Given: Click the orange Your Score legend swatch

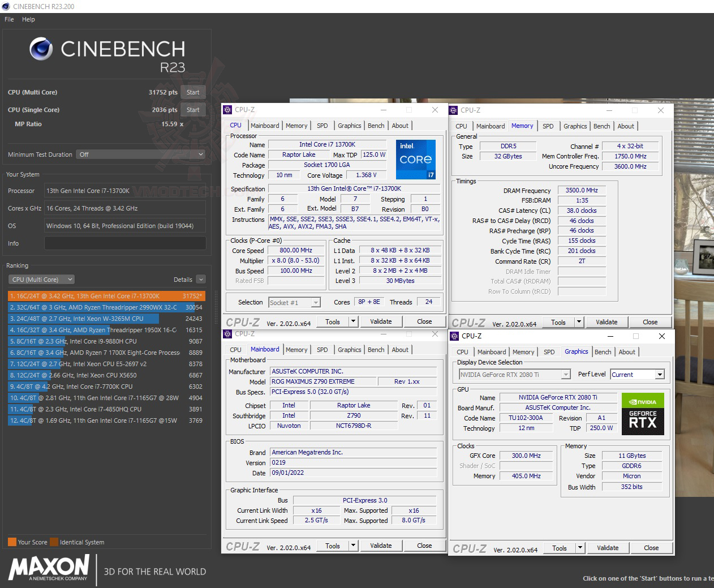Looking at the screenshot, I should [12, 542].
